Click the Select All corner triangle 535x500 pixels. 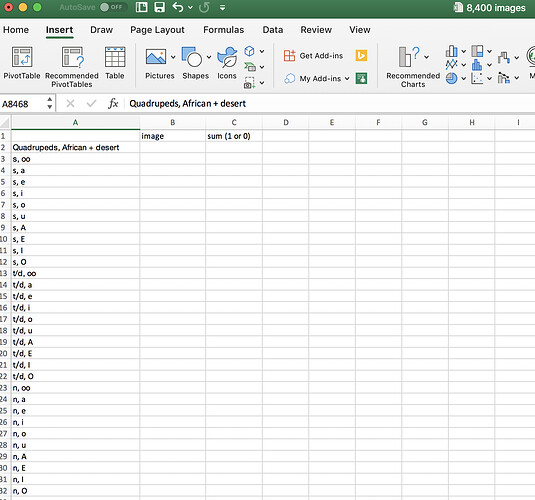tap(5, 123)
